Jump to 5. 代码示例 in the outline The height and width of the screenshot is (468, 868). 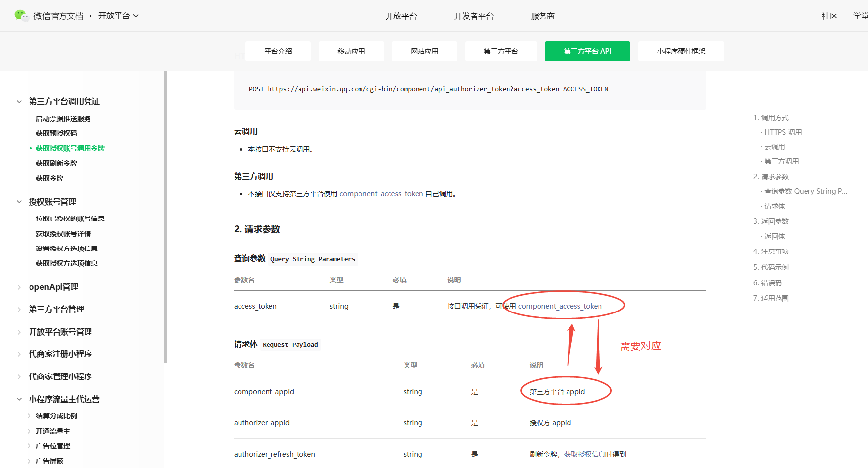click(771, 267)
